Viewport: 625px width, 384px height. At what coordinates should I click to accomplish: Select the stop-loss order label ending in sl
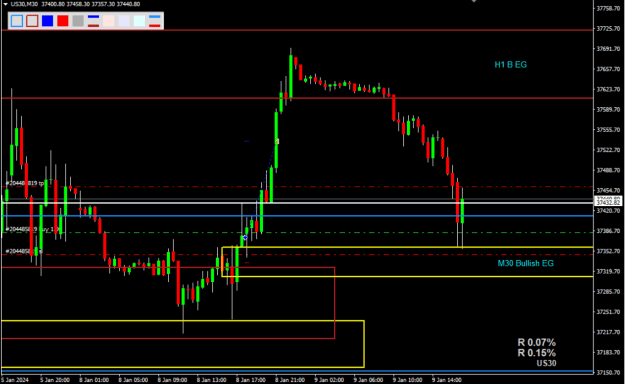tap(24, 251)
